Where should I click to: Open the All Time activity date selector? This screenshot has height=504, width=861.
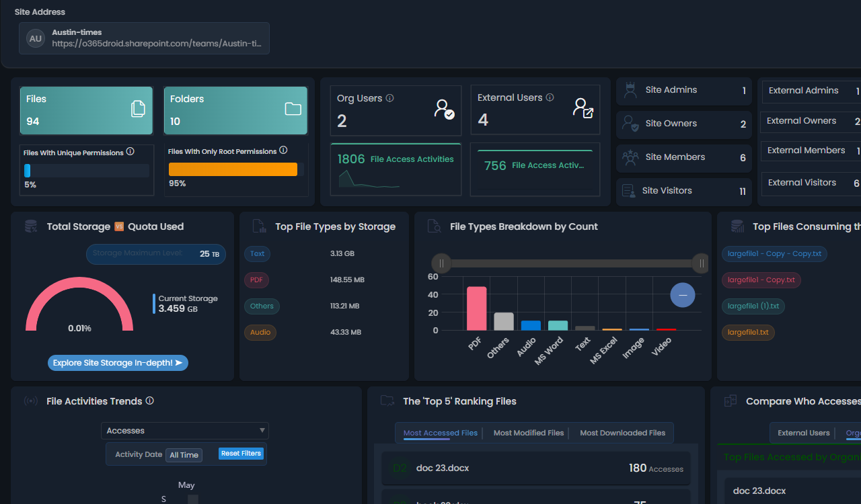coord(184,455)
